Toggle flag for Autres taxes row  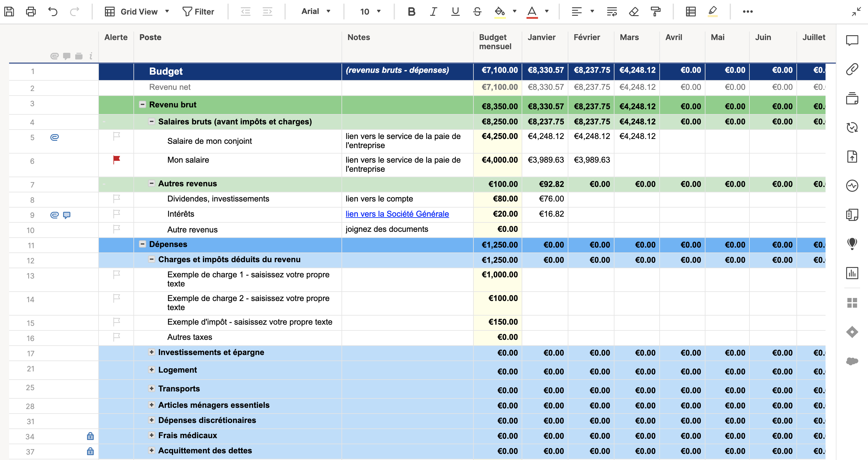click(x=116, y=337)
